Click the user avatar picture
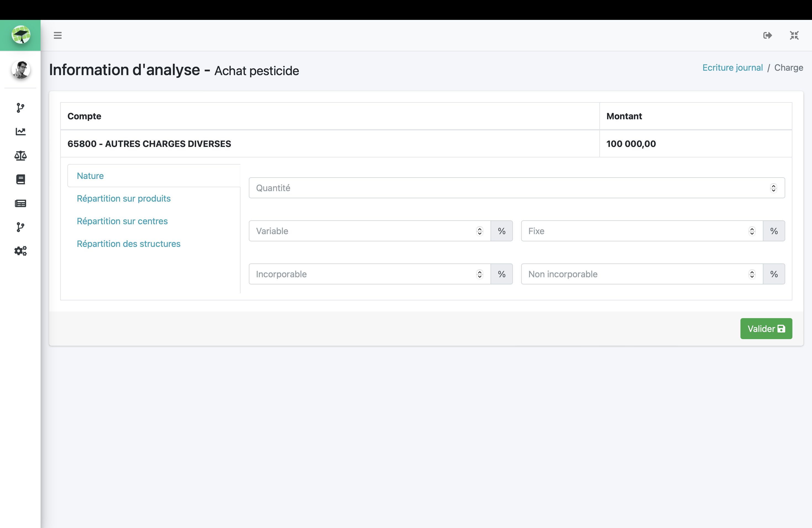 click(x=20, y=70)
